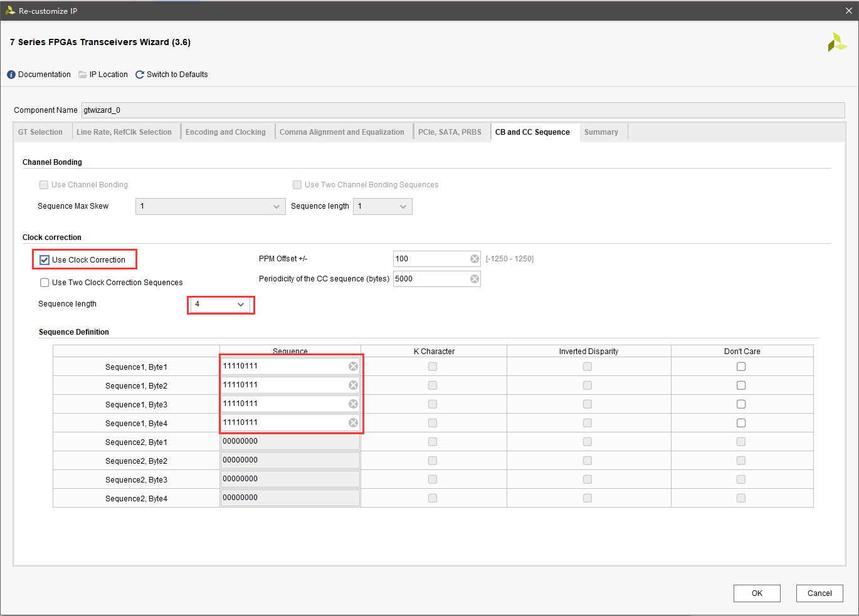
Task: Clear Sequence1 Byte4 value
Action: [354, 423]
